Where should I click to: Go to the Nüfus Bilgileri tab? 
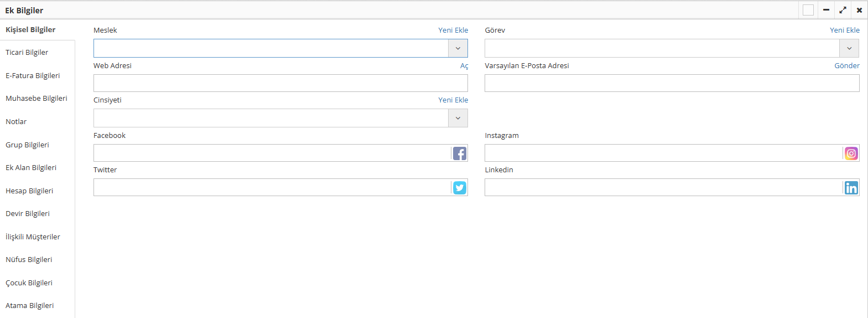coord(29,260)
